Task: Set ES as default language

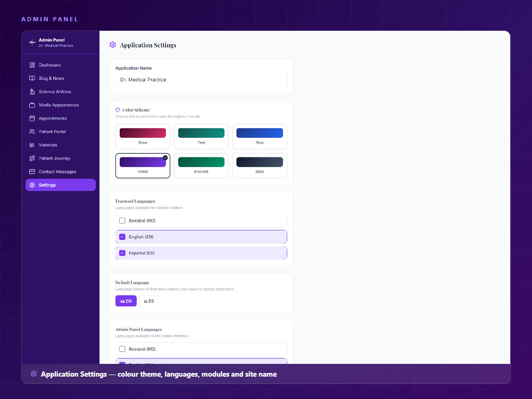Action: [149, 301]
